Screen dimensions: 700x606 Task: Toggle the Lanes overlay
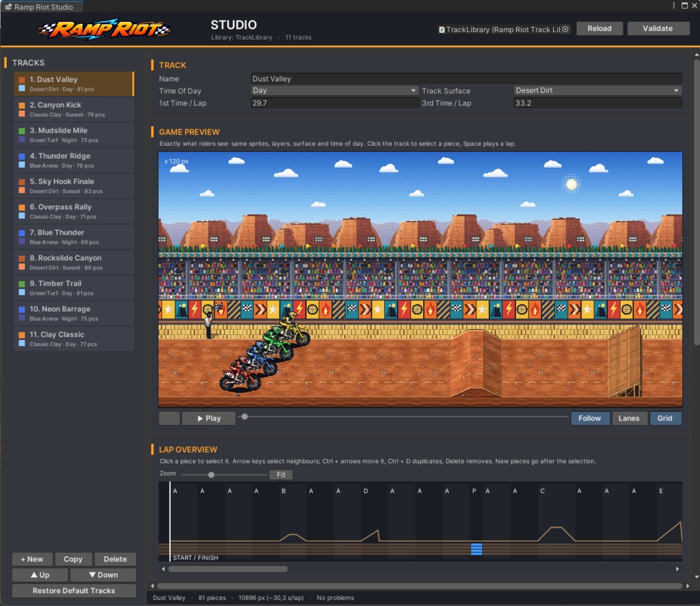coord(629,419)
